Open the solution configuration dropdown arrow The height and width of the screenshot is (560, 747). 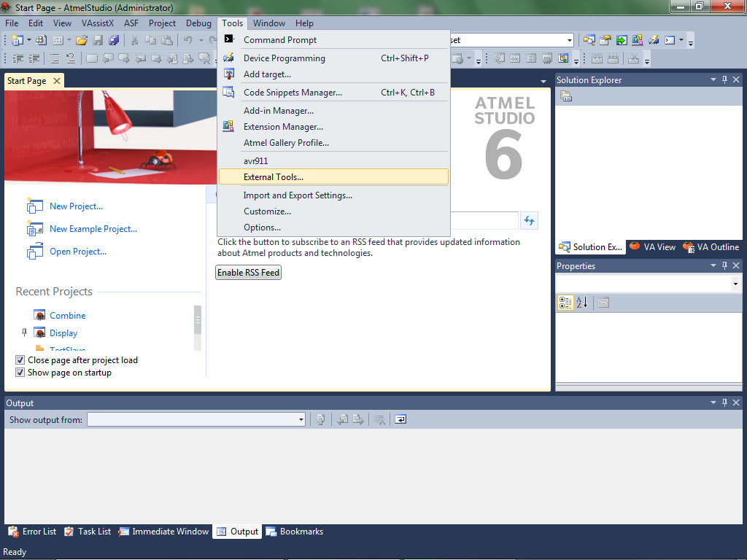pos(569,41)
